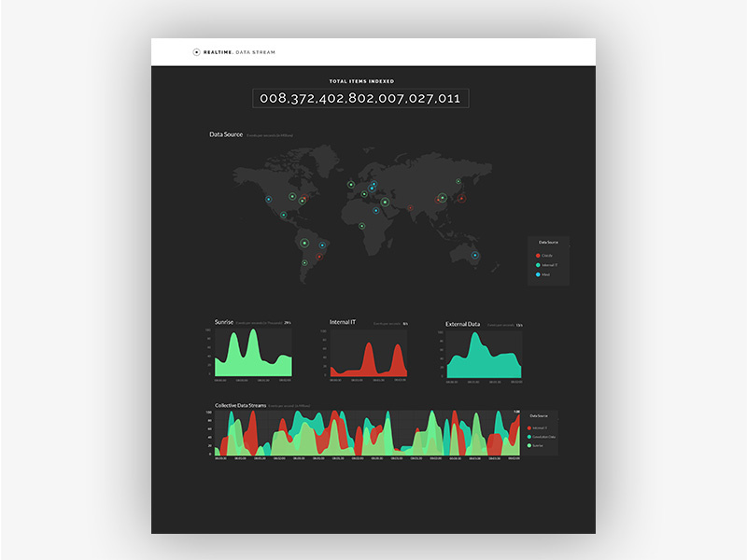Select the red pin marker over South America
The width and height of the screenshot is (747, 560).
[318, 258]
